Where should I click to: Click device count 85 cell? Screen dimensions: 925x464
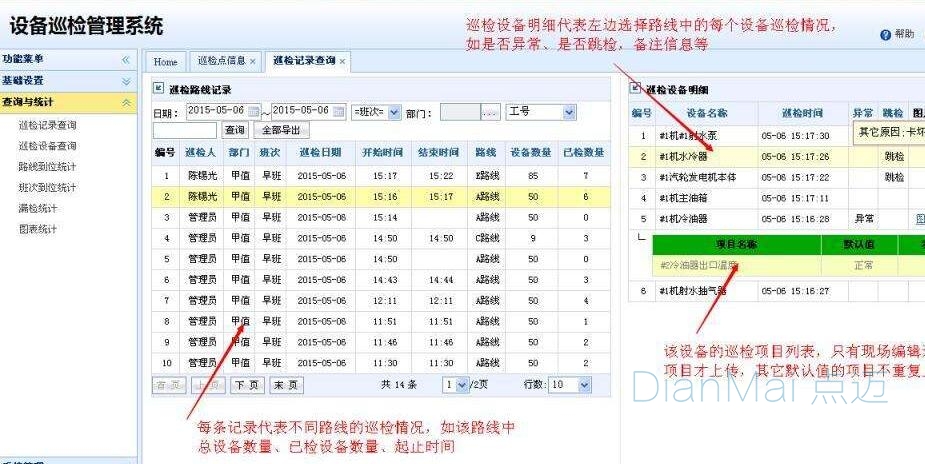pos(533,176)
